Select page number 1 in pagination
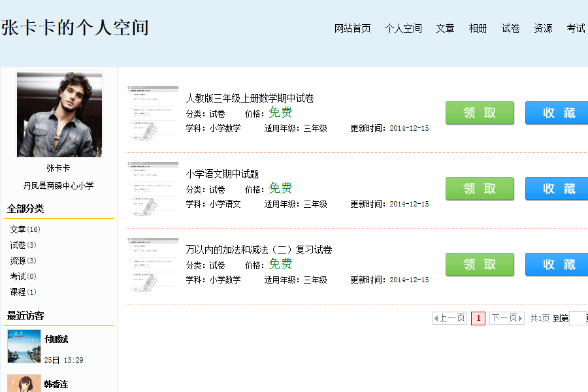588x392 pixels. [x=478, y=318]
